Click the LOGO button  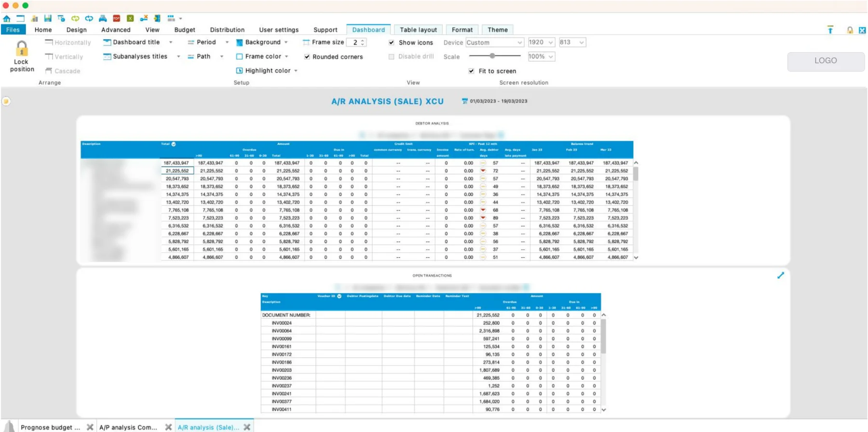click(826, 61)
